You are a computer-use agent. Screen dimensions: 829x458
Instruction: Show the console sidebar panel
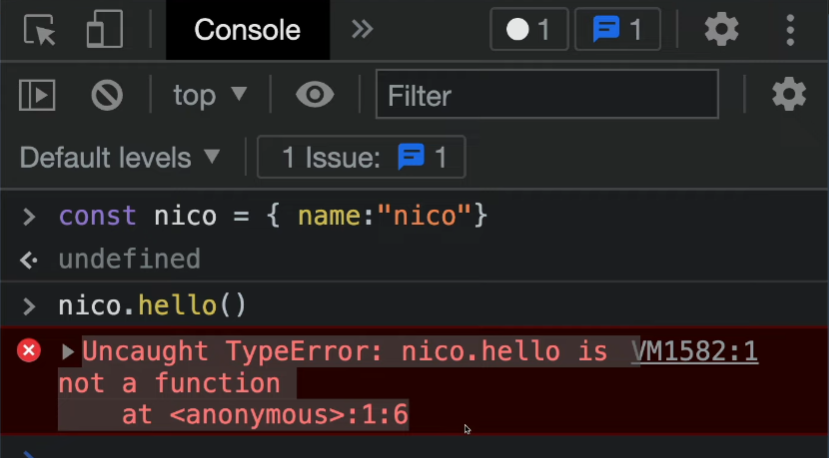point(37,95)
